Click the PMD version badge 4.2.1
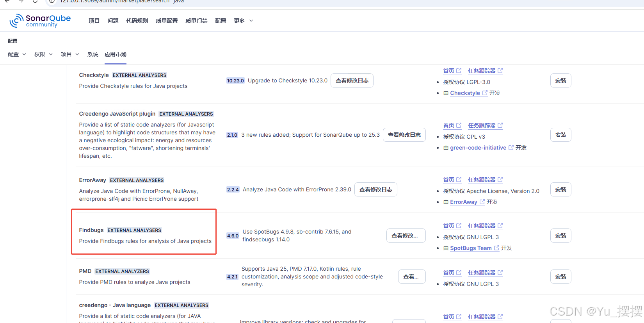Screen dimensions: 644x323 (x=232, y=277)
